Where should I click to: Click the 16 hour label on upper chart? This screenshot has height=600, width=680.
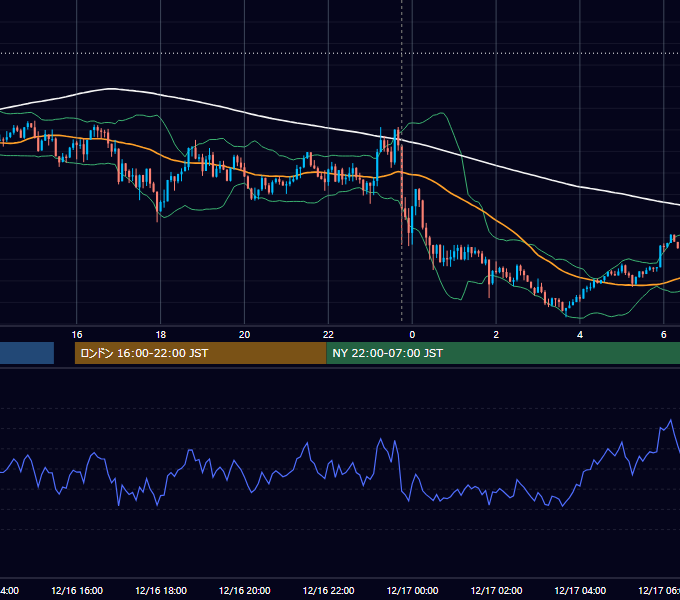(77, 334)
